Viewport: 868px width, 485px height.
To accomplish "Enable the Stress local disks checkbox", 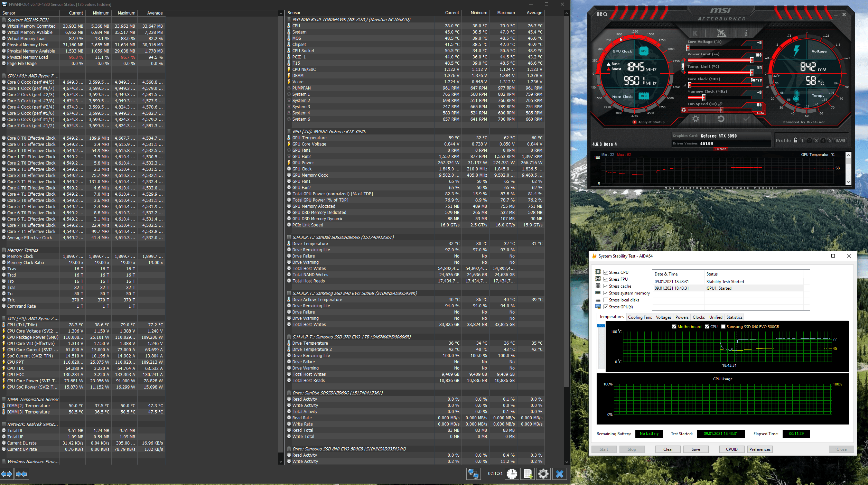I will pos(606,300).
